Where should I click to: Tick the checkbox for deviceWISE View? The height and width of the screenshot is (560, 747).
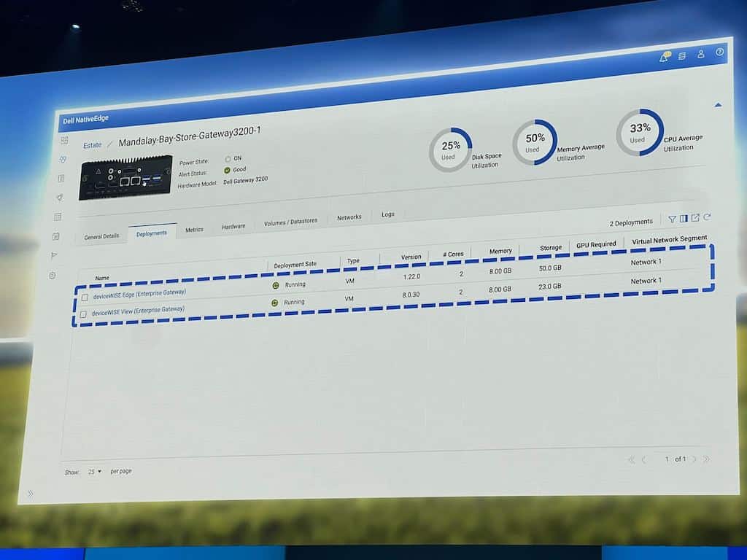pyautogui.click(x=83, y=314)
